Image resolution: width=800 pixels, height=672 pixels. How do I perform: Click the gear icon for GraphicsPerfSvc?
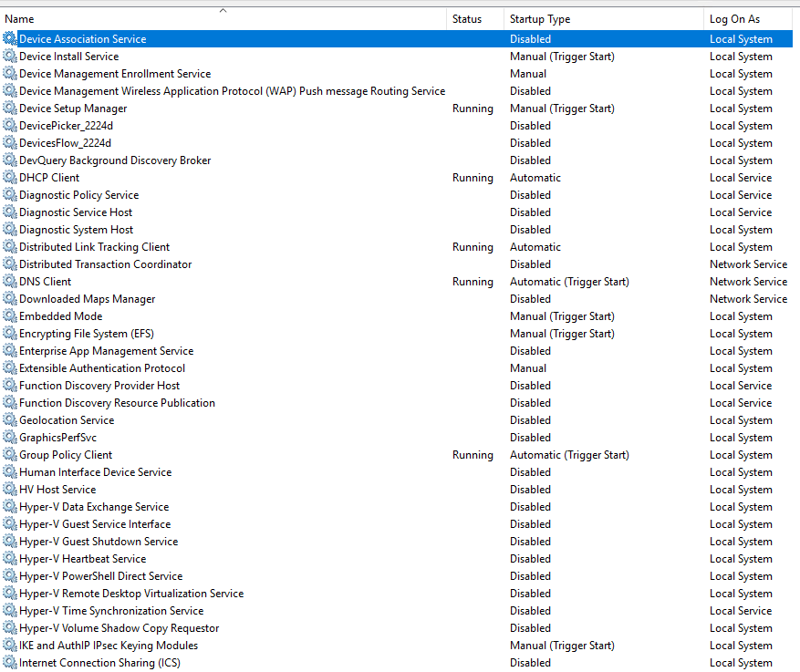pyautogui.click(x=10, y=438)
